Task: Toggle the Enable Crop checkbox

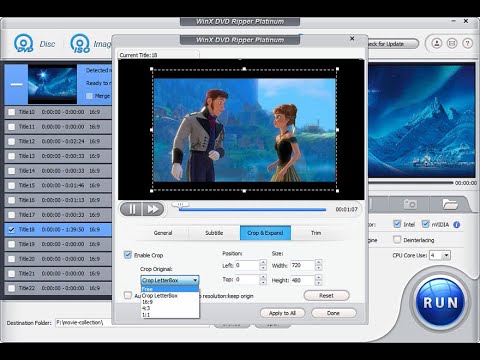Action: (x=128, y=255)
